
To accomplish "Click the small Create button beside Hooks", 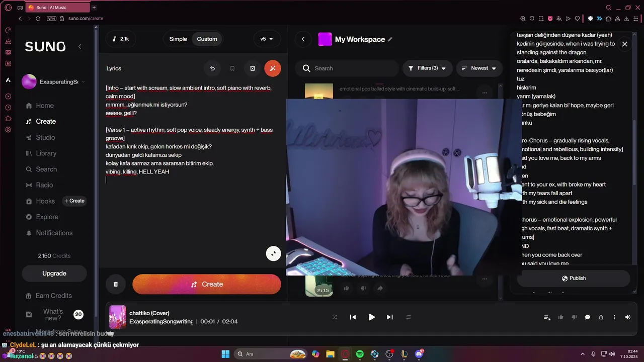I will pyautogui.click(x=74, y=201).
